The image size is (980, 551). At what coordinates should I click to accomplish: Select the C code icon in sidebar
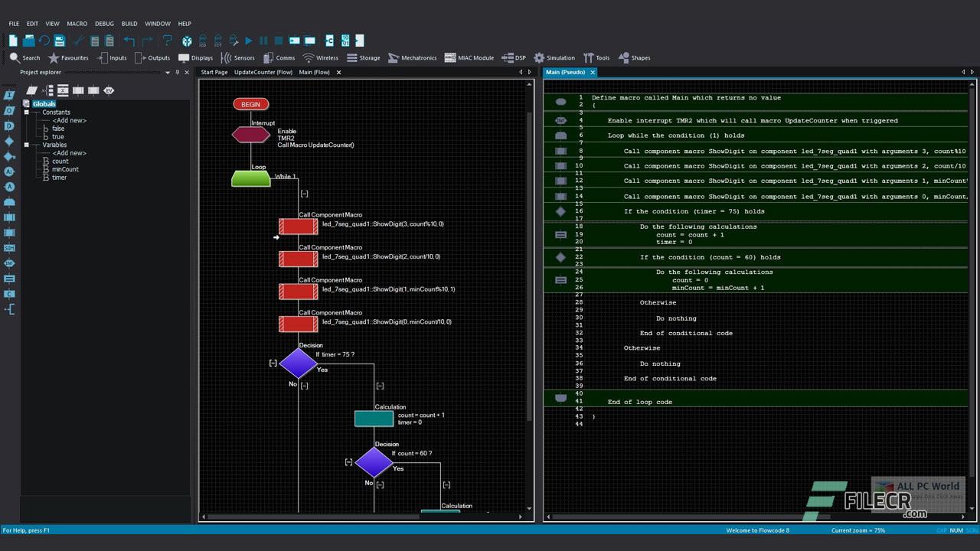(9, 294)
